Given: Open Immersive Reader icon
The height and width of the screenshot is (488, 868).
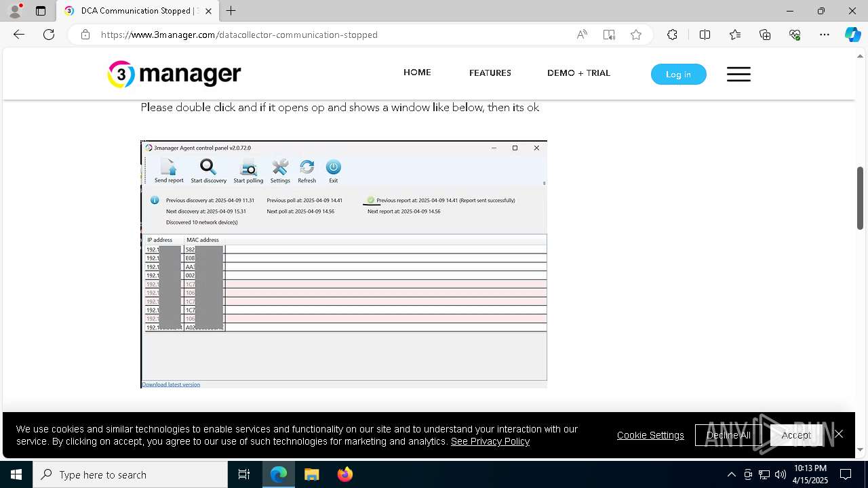Looking at the screenshot, I should 609,35.
